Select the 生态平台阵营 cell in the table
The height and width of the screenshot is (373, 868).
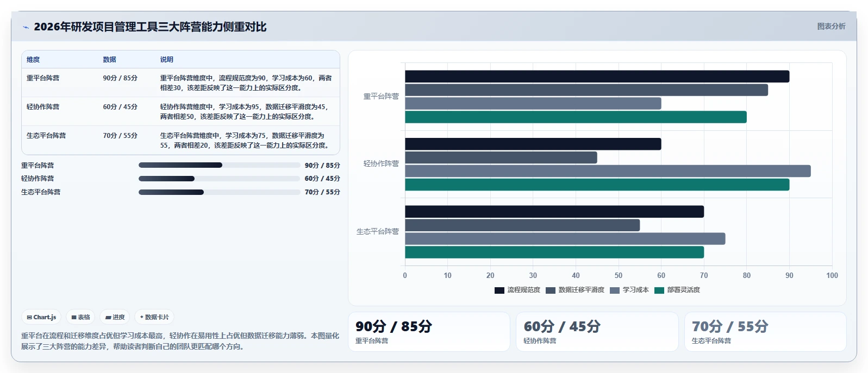pos(46,136)
